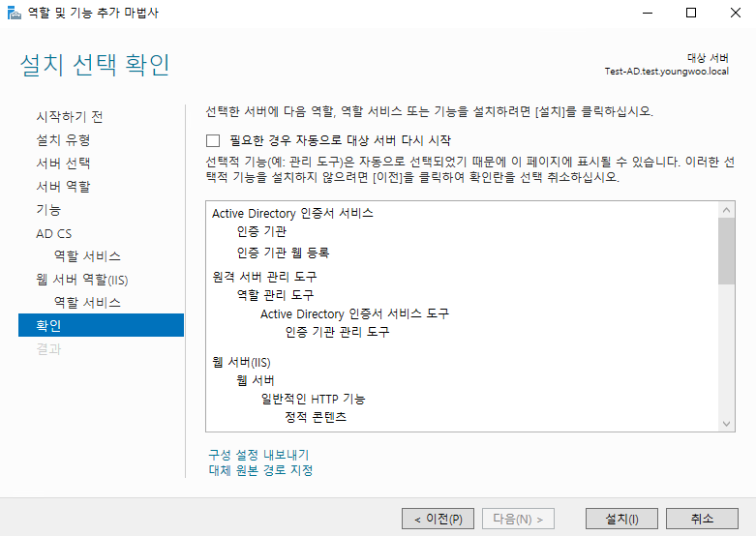Click the Test-AD.test.youngwoo.local server name
The width and height of the screenshot is (756, 536).
click(x=667, y=72)
